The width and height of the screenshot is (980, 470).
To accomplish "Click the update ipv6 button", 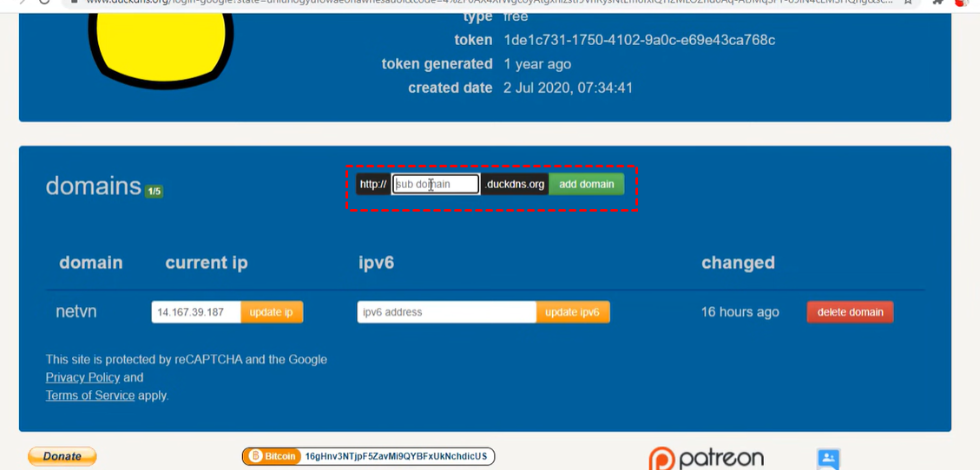I will point(573,312).
